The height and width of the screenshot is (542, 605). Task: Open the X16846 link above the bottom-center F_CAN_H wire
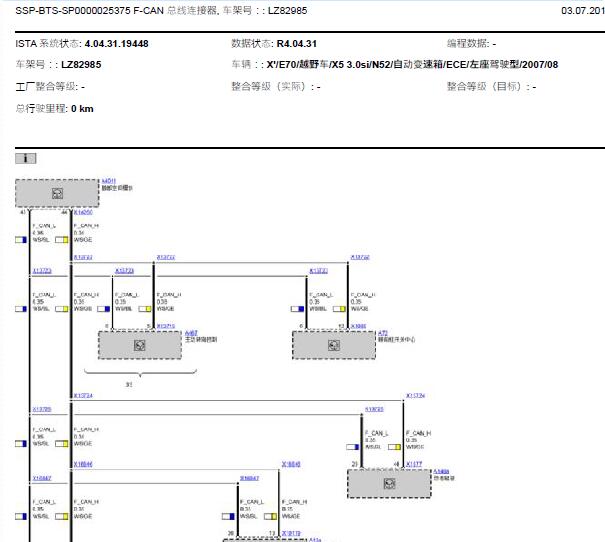[x=291, y=464]
